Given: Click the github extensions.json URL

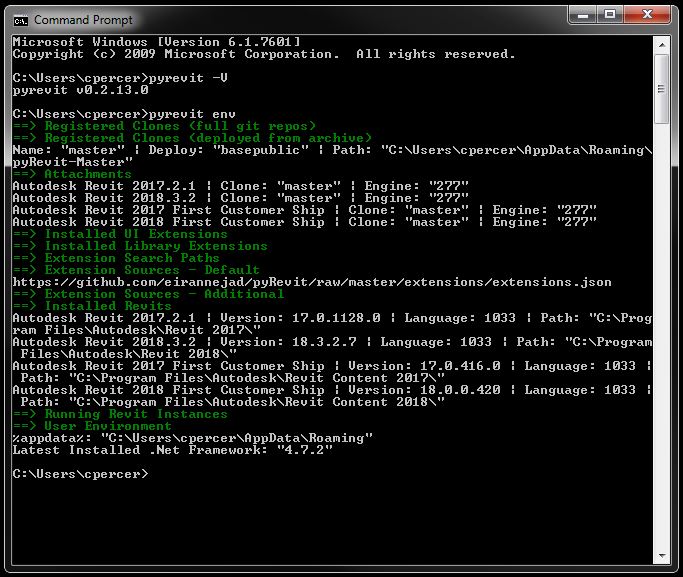Looking at the screenshot, I should click(312, 282).
